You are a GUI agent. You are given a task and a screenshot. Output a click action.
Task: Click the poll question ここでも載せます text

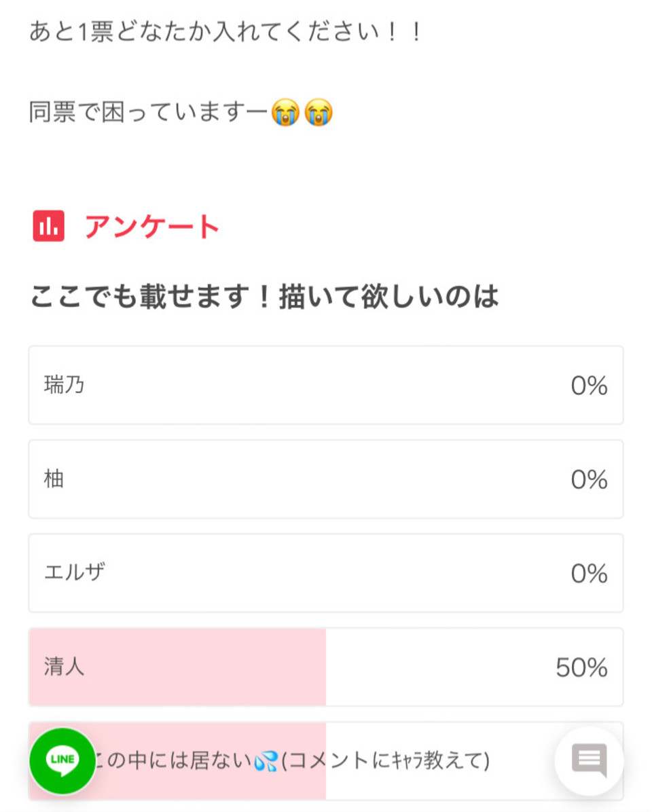pyautogui.click(x=264, y=297)
